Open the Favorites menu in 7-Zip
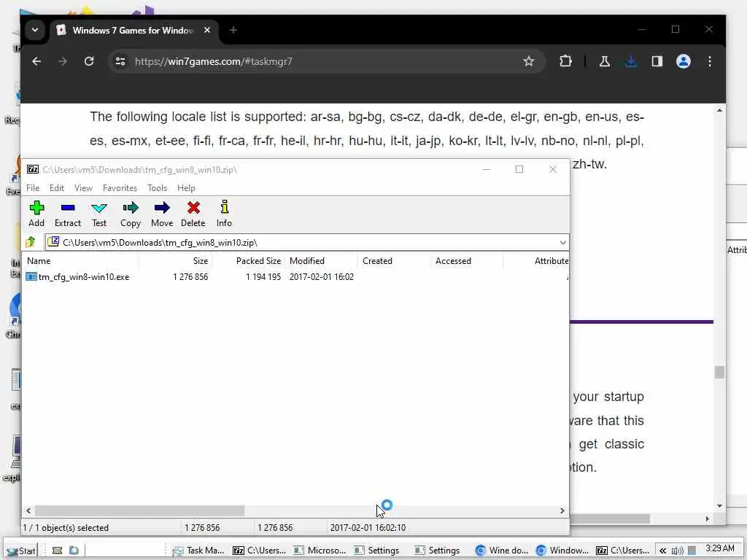The height and width of the screenshot is (560, 747). 120,188
